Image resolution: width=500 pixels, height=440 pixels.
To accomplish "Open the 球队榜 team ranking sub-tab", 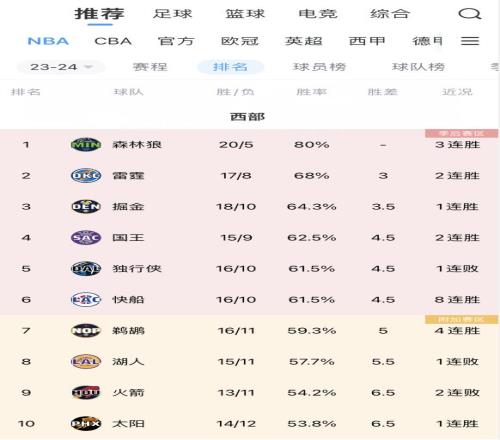I will point(418,67).
